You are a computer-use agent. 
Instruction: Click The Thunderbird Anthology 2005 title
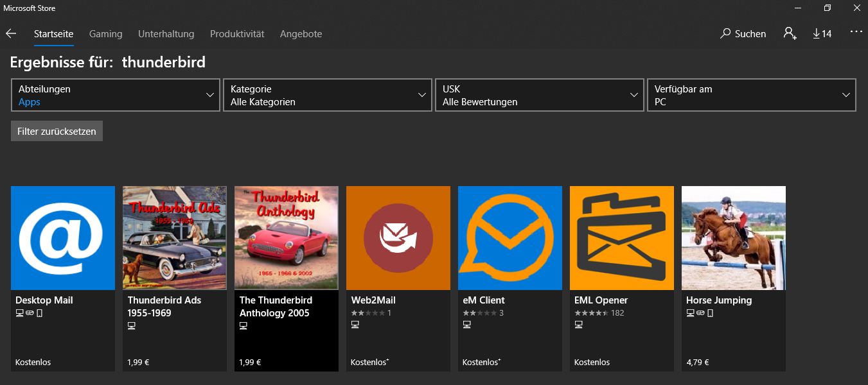[x=276, y=307]
